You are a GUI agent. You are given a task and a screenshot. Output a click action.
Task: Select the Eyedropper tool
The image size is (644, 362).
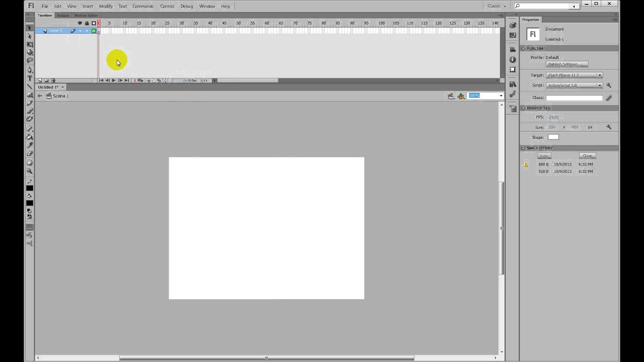[x=29, y=145]
